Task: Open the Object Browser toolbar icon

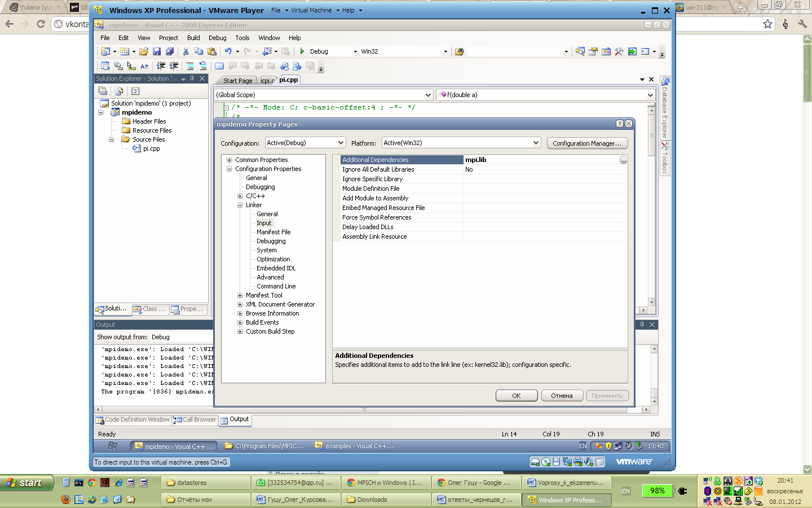Action: [606, 51]
